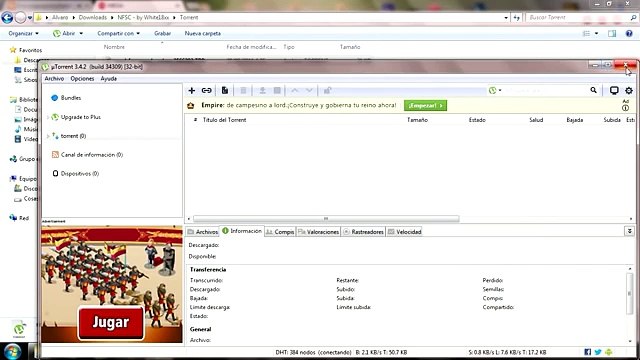The image size is (640, 360).
Task: Open Abrir dropdown arrow in Explorer
Action: coord(81,33)
